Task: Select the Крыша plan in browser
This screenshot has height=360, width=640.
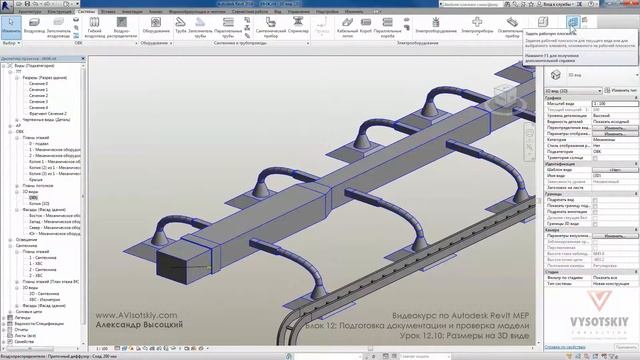Action: [x=36, y=180]
